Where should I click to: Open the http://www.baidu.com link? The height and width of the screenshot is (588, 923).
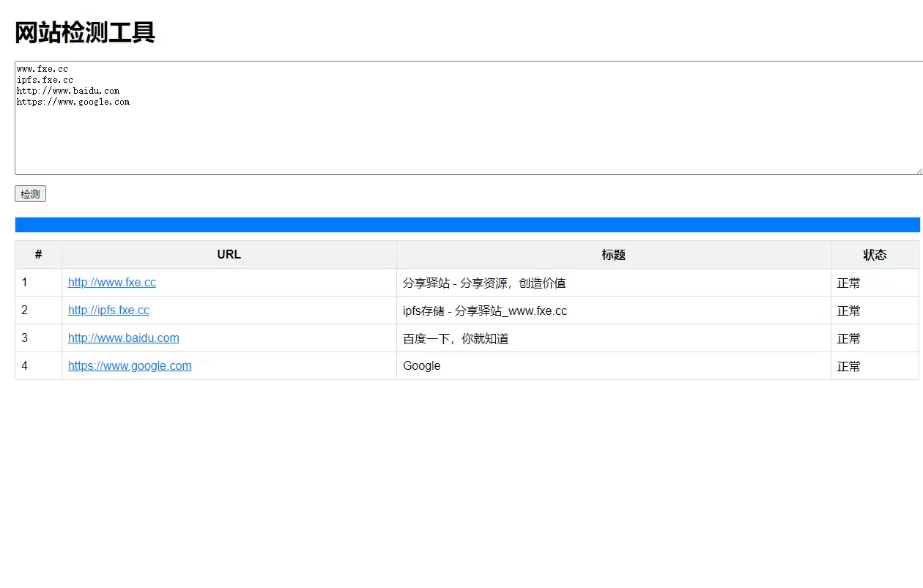tap(124, 338)
